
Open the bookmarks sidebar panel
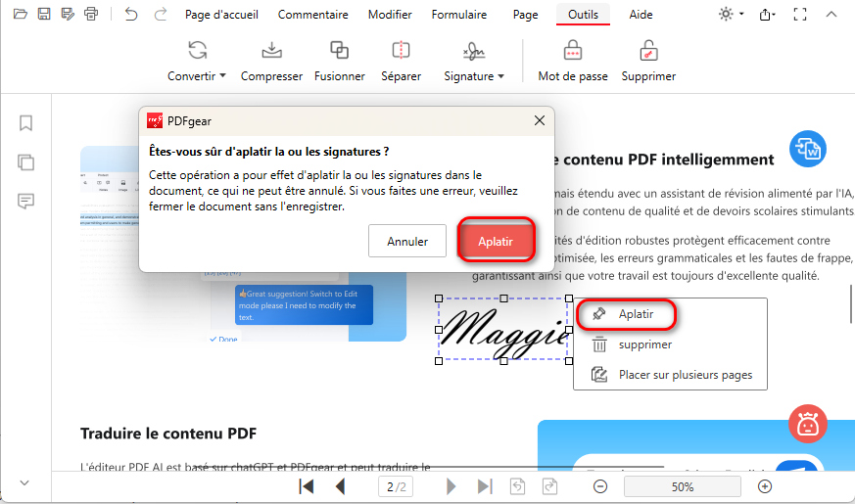[x=25, y=123]
